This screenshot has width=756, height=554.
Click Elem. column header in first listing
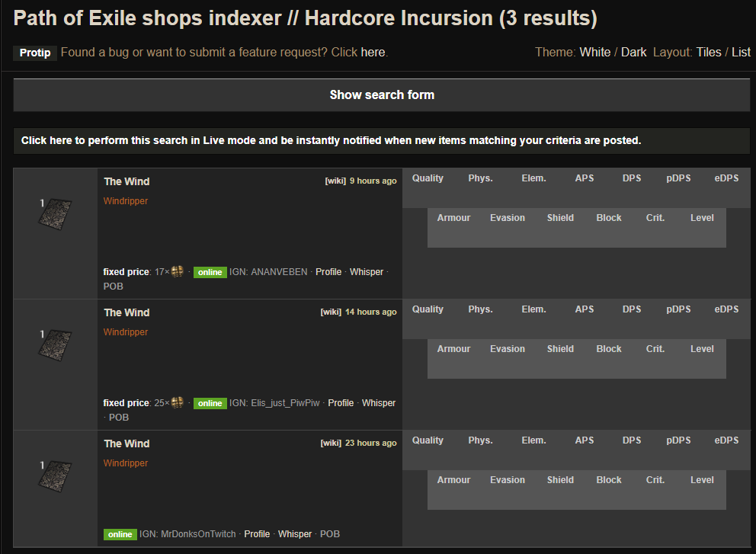click(533, 178)
